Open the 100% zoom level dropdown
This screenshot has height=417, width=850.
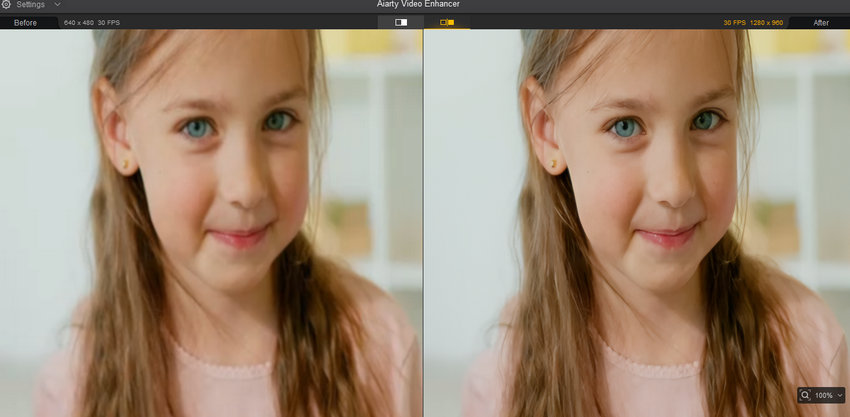[829, 395]
